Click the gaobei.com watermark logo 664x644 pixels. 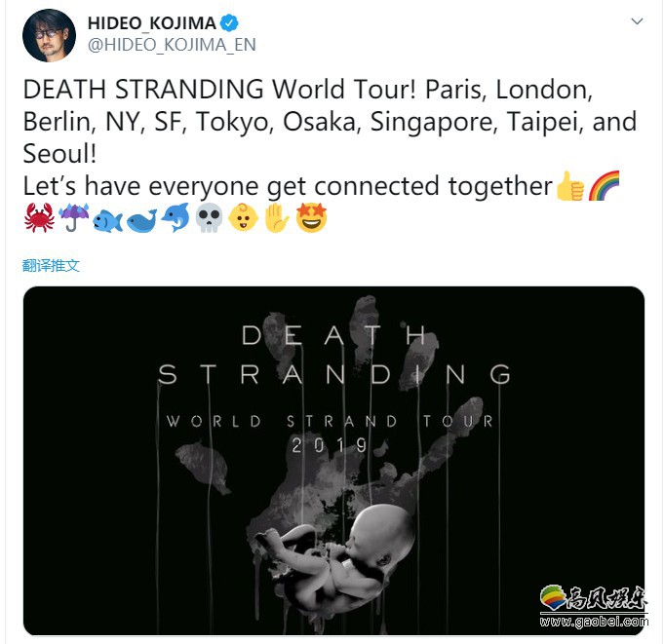pos(593,606)
